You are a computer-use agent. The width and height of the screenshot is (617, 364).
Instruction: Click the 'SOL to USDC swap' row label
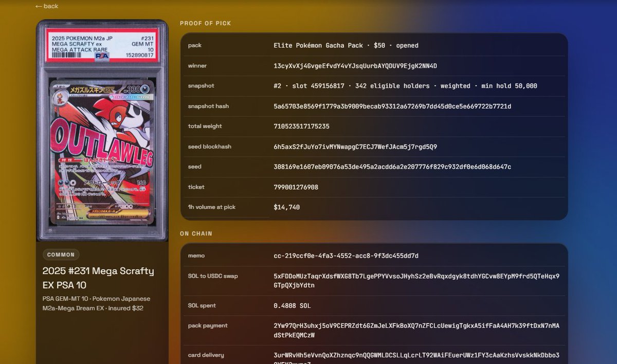coord(213,276)
